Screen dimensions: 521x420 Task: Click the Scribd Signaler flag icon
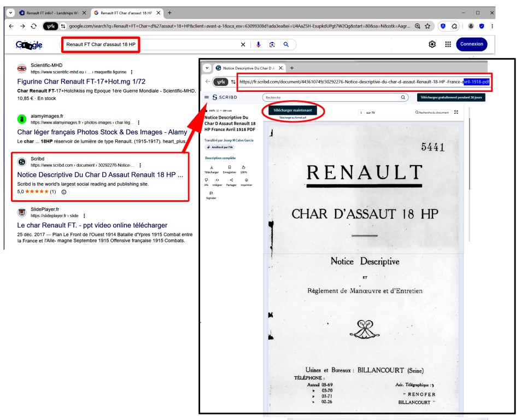(211, 193)
